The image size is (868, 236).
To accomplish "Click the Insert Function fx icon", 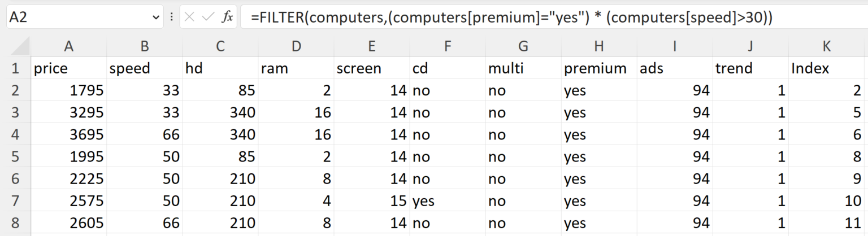I will (x=227, y=18).
